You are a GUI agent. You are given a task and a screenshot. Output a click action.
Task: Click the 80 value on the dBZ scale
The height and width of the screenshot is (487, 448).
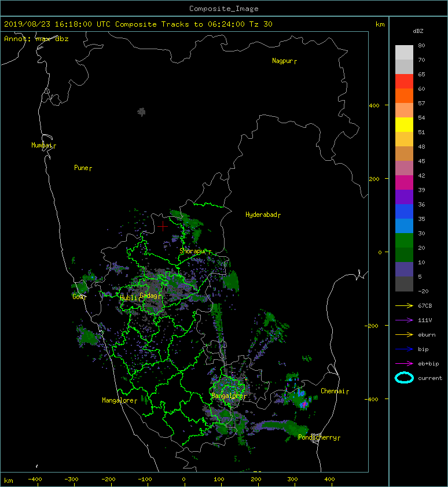click(x=421, y=45)
